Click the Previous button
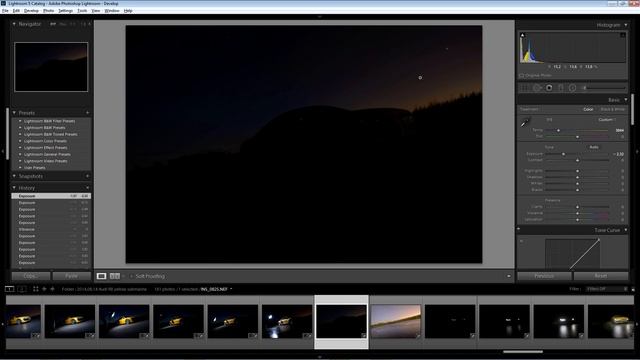 tap(544, 276)
